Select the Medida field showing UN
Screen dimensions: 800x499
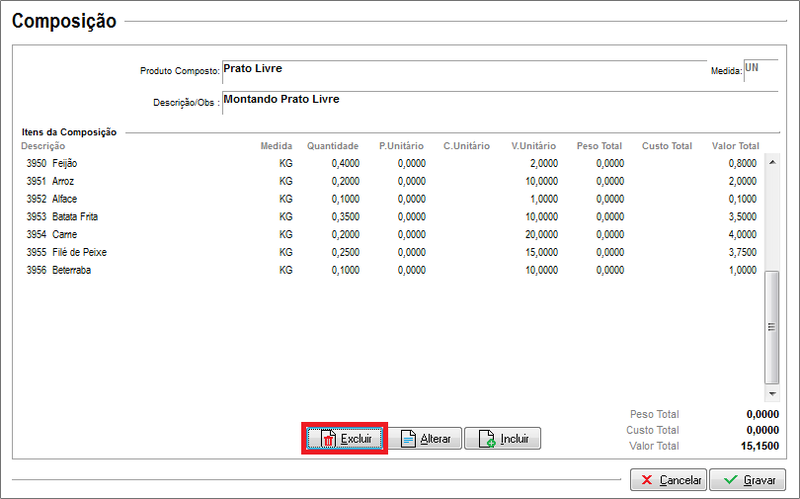pyautogui.click(x=758, y=70)
